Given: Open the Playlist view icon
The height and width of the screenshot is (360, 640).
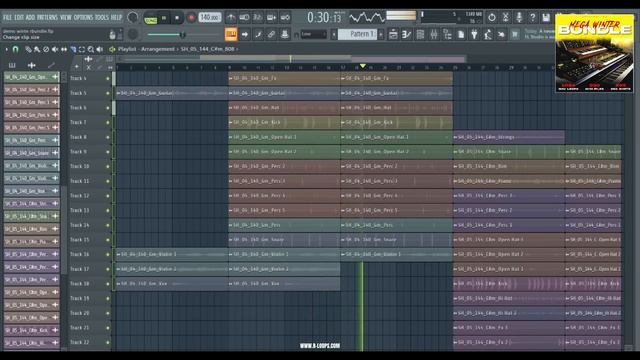Looking at the screenshot, I should [x=393, y=35].
